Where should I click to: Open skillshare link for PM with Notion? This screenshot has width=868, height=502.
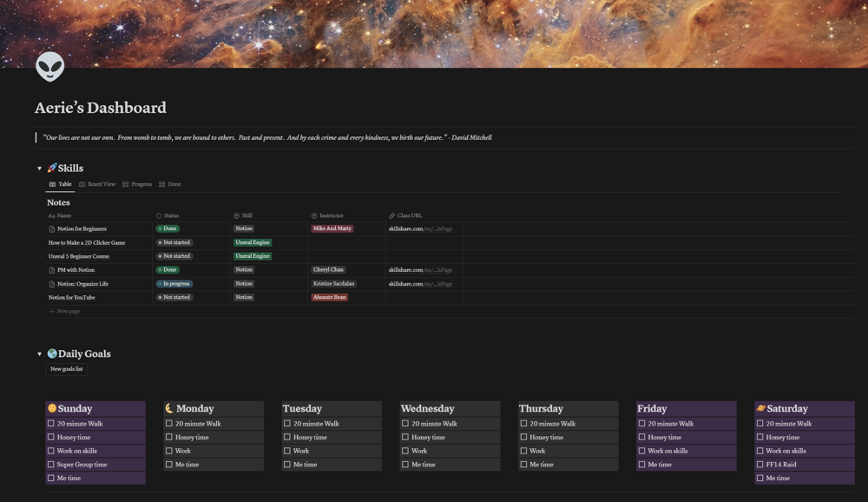(x=421, y=270)
